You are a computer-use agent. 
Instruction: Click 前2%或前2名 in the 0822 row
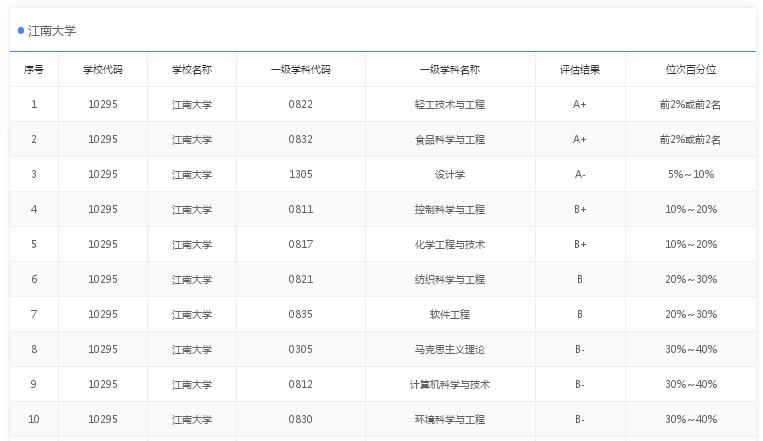coord(690,105)
